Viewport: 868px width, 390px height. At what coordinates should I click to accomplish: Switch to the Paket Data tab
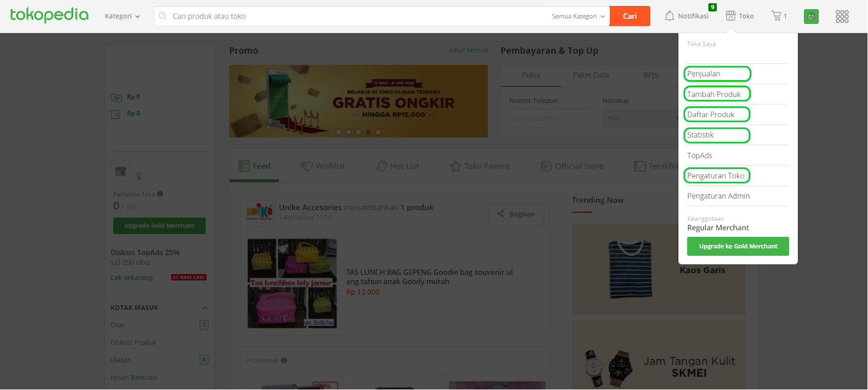tap(591, 75)
